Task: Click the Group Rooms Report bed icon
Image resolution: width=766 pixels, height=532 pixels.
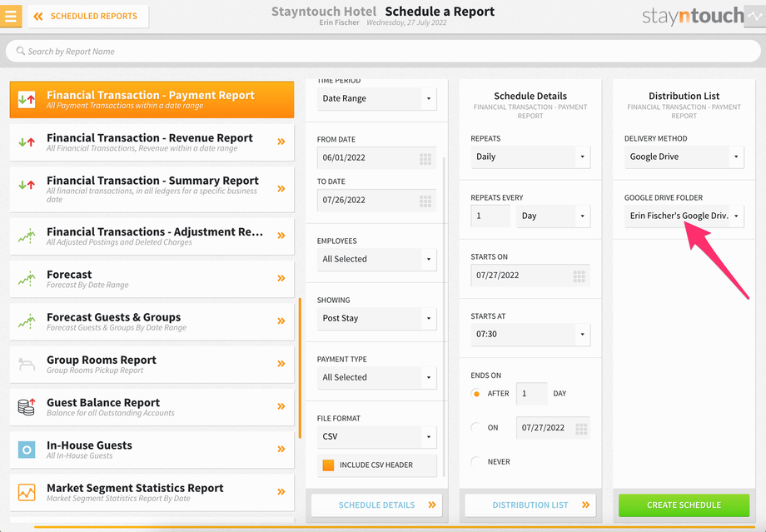Action: [x=27, y=364]
